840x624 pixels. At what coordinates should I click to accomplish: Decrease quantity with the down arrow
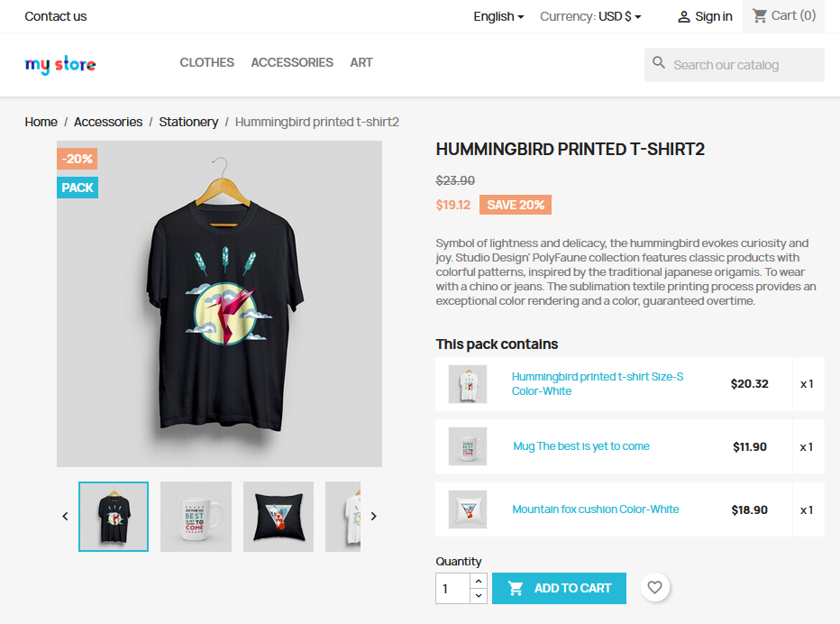pyautogui.click(x=479, y=595)
